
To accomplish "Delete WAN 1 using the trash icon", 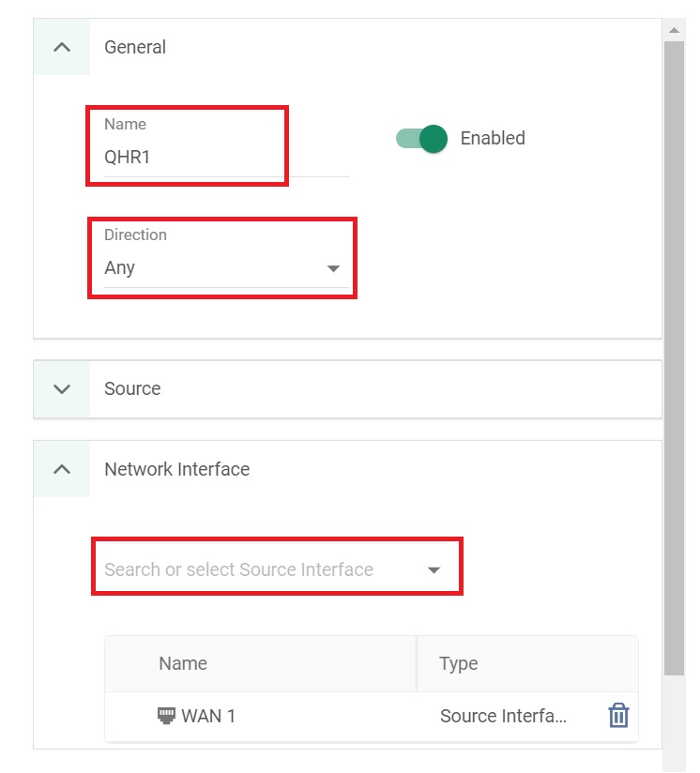I will click(618, 716).
